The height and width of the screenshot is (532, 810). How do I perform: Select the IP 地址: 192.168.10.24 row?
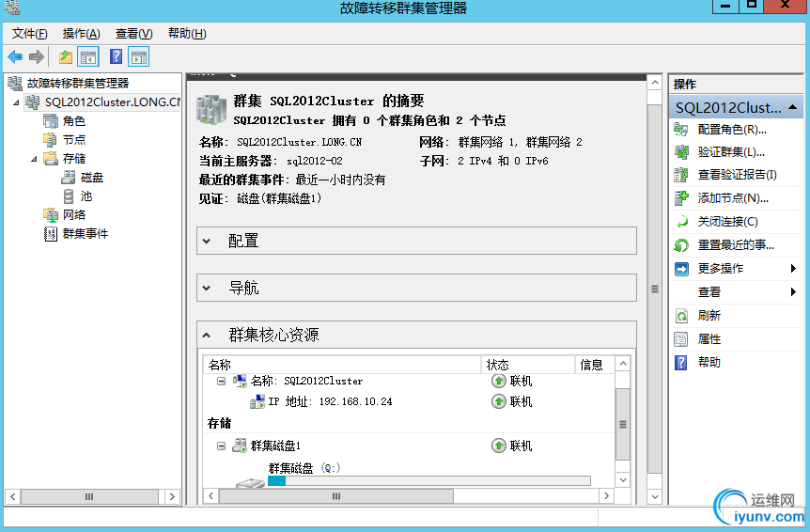coord(408,401)
